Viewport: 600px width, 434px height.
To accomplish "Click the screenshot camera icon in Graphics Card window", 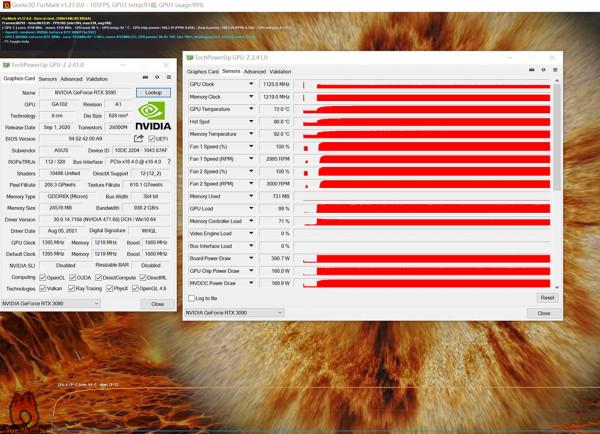I will (x=144, y=77).
